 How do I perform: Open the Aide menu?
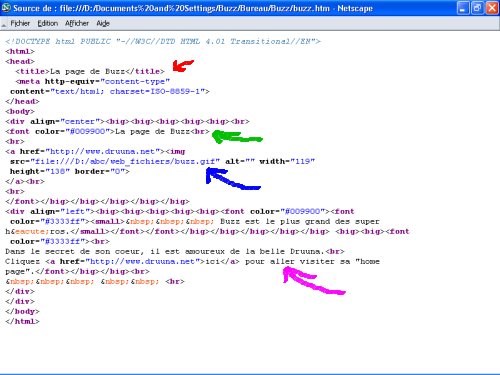point(103,23)
